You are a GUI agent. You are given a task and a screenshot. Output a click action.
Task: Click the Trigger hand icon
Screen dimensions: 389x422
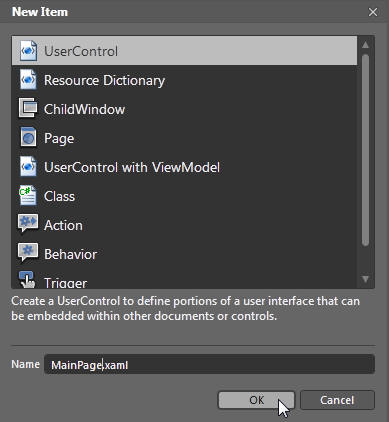[27, 280]
